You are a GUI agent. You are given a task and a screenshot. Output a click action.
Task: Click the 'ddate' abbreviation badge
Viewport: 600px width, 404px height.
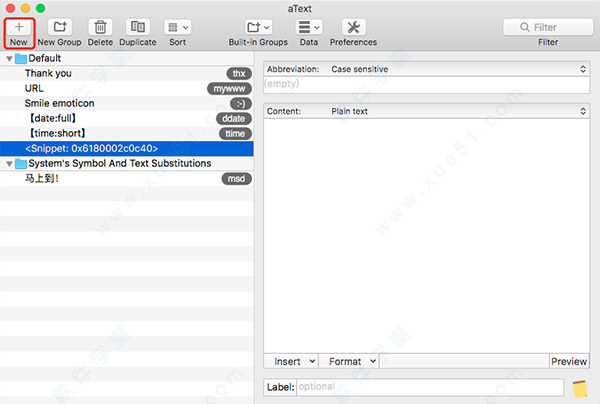[x=233, y=119]
